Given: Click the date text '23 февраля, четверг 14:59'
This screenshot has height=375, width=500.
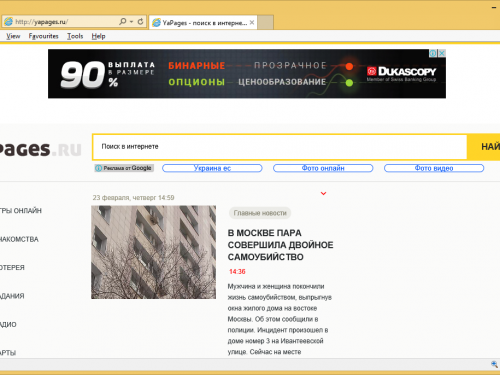Looking at the screenshot, I should (x=133, y=198).
